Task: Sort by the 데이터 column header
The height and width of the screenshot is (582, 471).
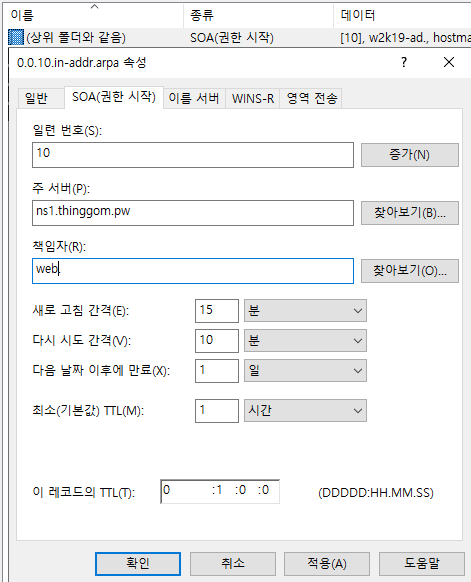Action: (402, 15)
